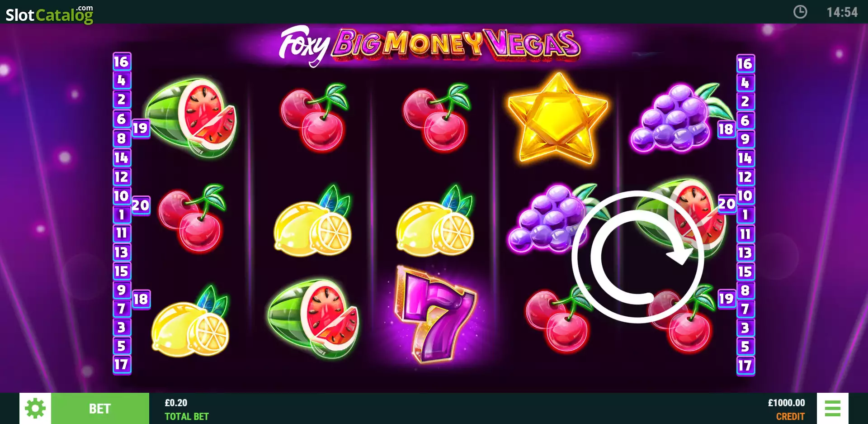Click the SlotCatalog.com logo
This screenshot has width=868, height=424.
[x=49, y=14]
